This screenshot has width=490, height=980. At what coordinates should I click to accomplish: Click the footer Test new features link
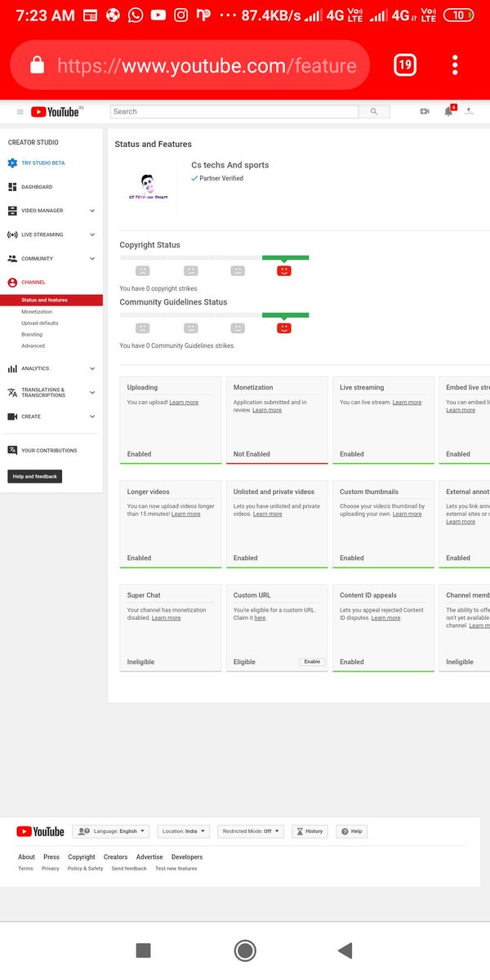[x=176, y=869]
